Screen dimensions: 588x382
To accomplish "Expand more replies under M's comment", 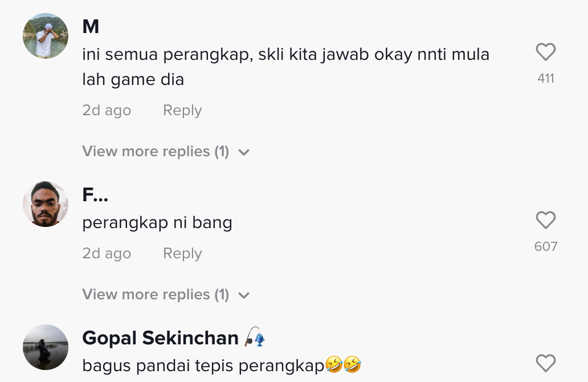I will (155, 152).
